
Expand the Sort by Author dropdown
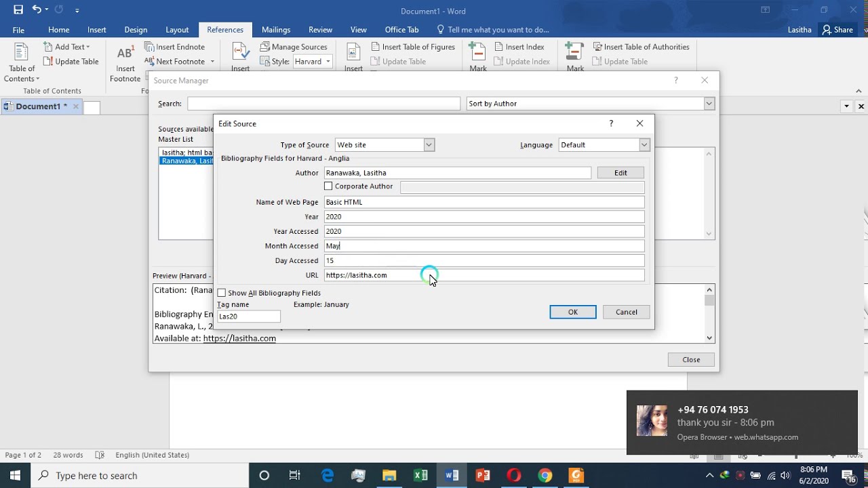pos(709,104)
